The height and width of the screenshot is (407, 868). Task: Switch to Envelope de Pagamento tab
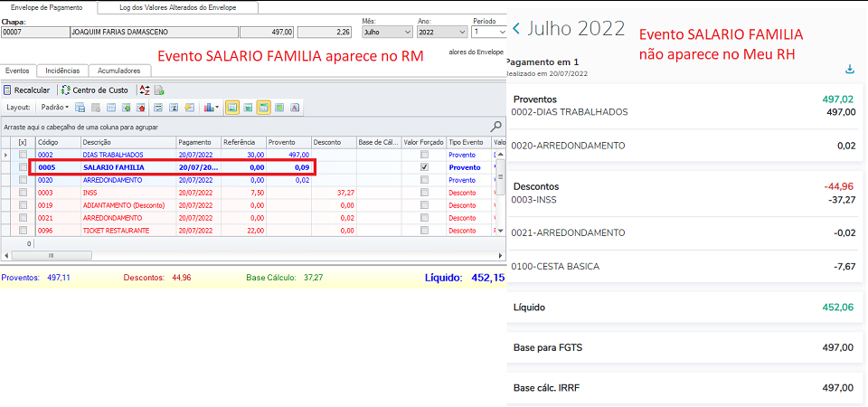[x=47, y=8]
